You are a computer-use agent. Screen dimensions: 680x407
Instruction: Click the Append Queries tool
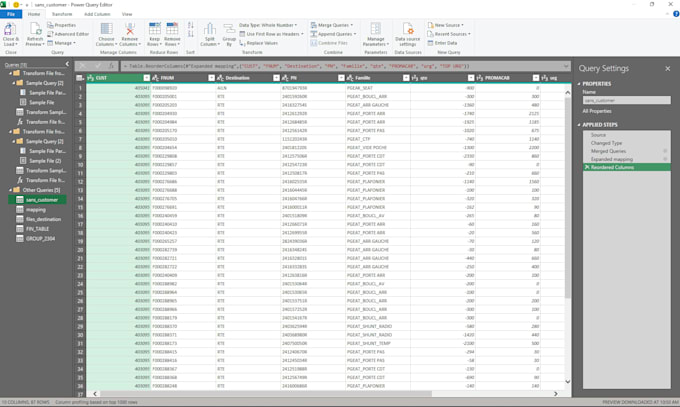point(333,34)
